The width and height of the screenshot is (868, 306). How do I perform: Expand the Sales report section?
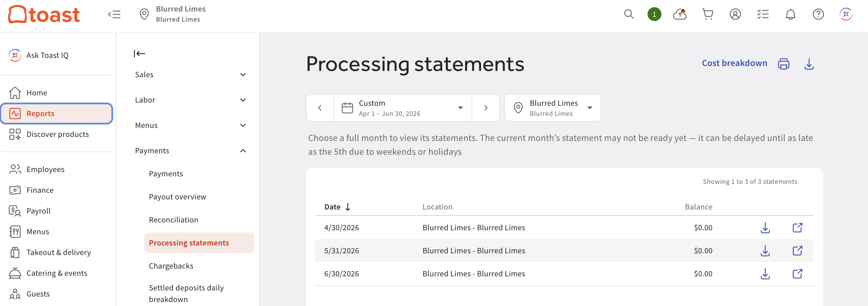click(x=190, y=74)
